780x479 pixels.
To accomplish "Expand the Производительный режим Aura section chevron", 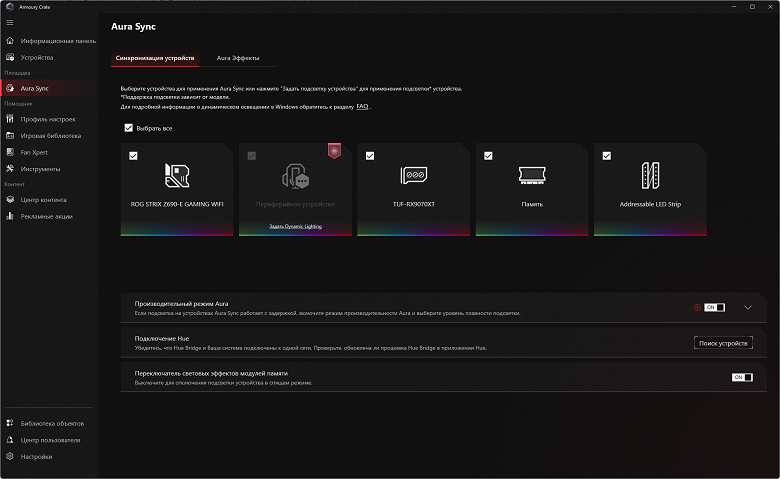I will 748,307.
